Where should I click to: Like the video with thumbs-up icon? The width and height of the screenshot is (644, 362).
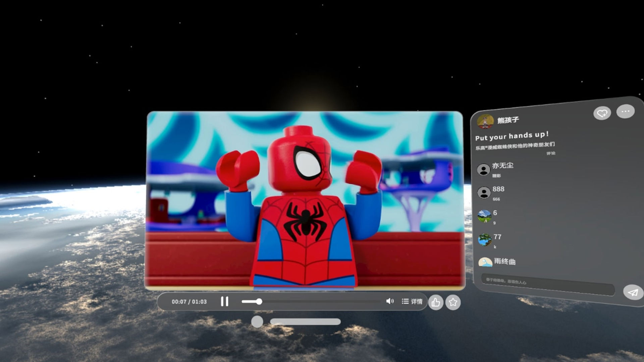[x=436, y=302]
